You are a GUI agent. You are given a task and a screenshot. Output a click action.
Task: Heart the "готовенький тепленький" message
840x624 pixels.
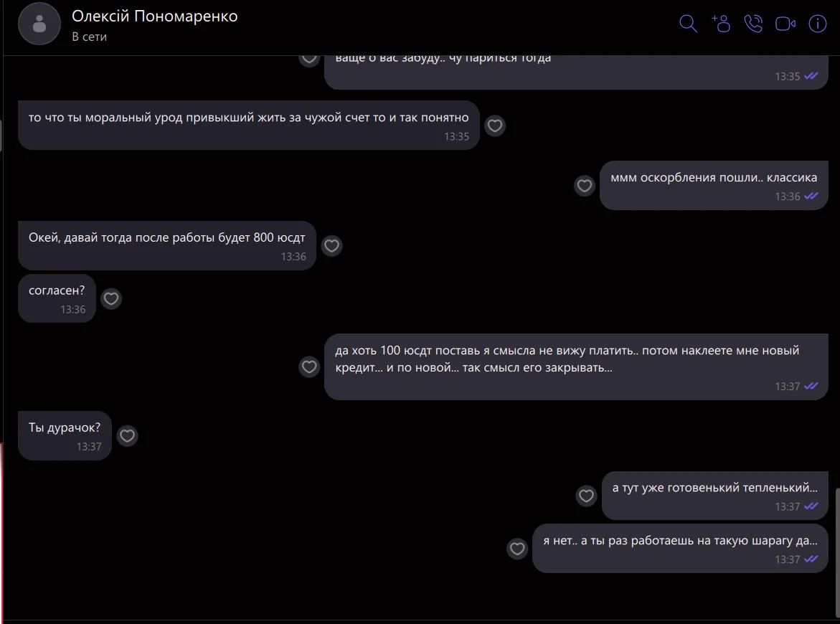[587, 496]
